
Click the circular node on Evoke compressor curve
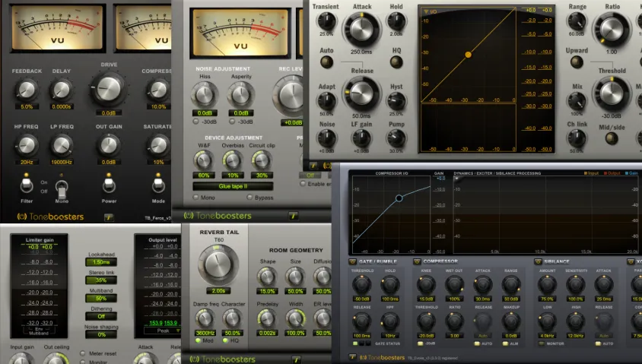(399, 198)
